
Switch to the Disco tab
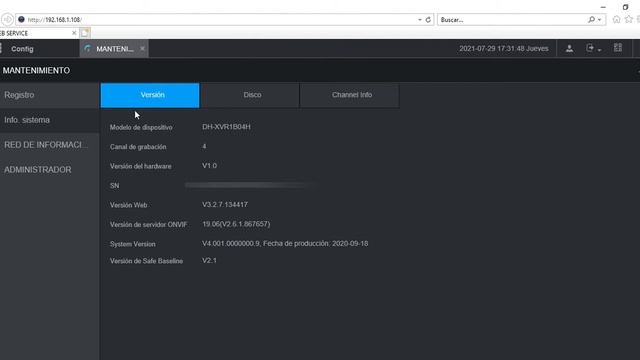pos(250,95)
